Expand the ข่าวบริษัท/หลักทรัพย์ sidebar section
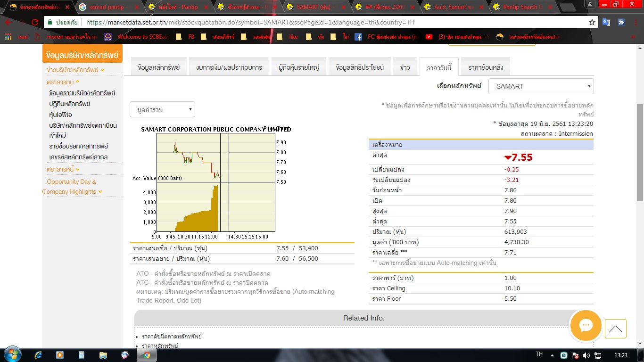This screenshot has width=644, height=362. pyautogui.click(x=75, y=70)
